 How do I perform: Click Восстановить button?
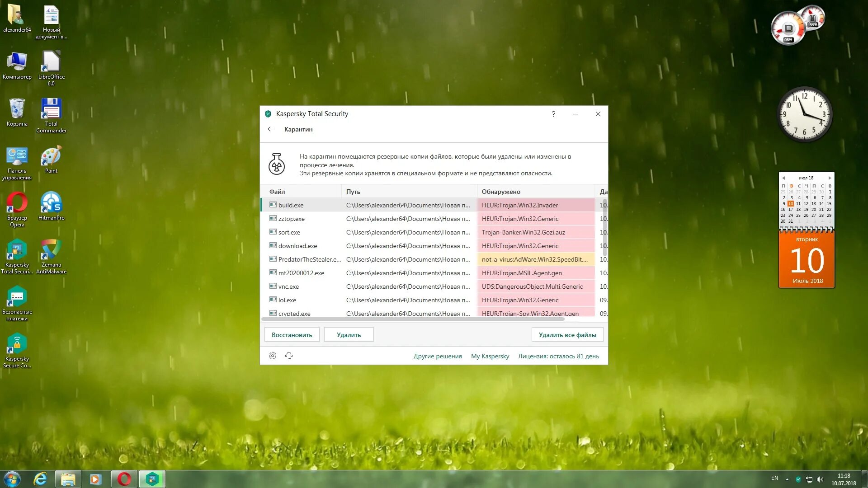292,335
